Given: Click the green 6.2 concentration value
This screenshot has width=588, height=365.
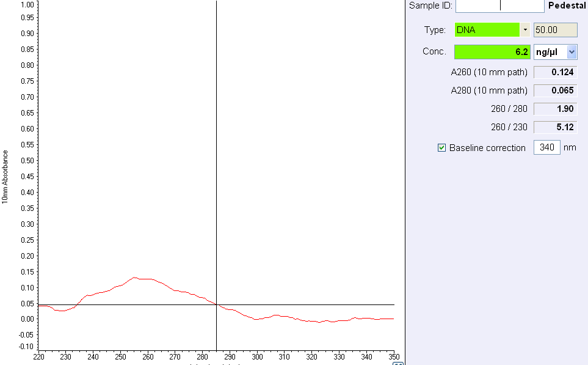Looking at the screenshot, I should (x=492, y=52).
